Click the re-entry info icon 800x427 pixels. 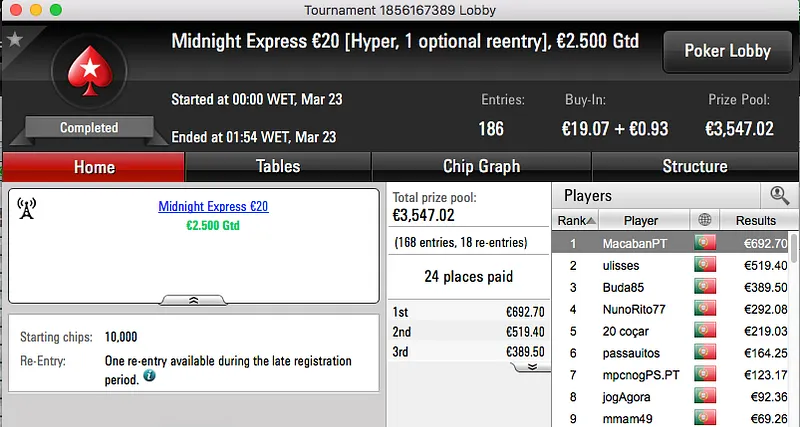pyautogui.click(x=150, y=377)
